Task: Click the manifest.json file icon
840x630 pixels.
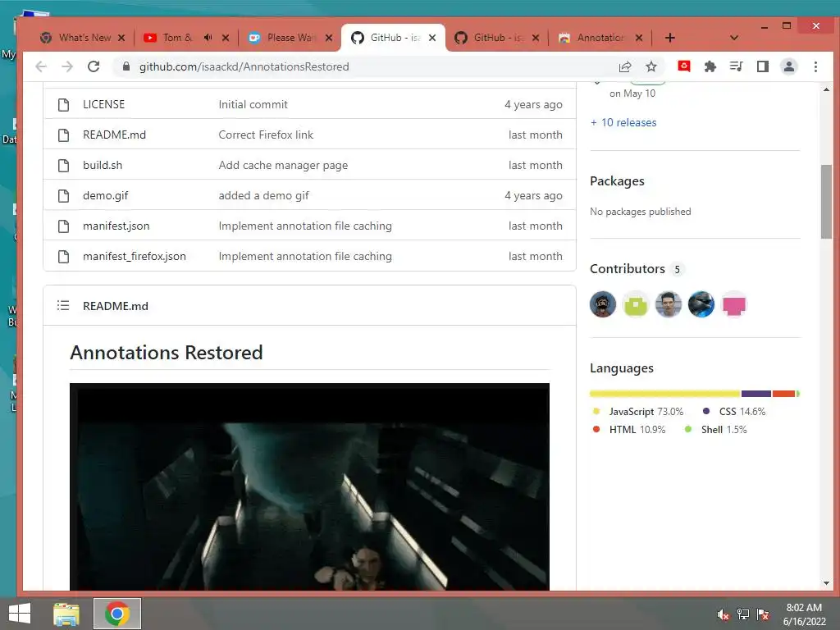Action: [63, 226]
